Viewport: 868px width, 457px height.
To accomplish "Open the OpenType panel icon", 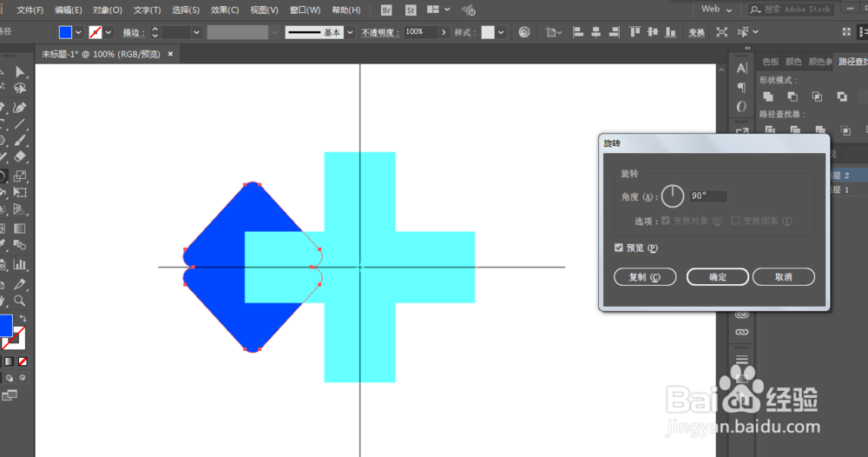I will pyautogui.click(x=742, y=106).
